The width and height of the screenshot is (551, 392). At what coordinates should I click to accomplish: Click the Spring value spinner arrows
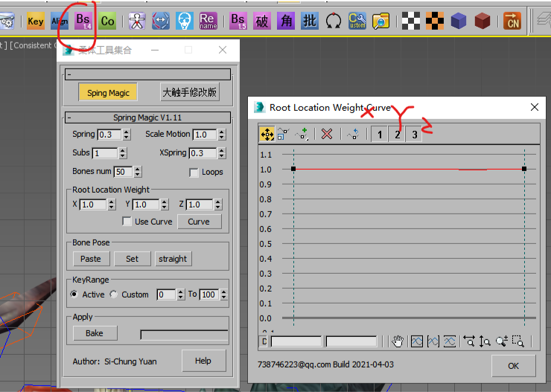pos(127,135)
